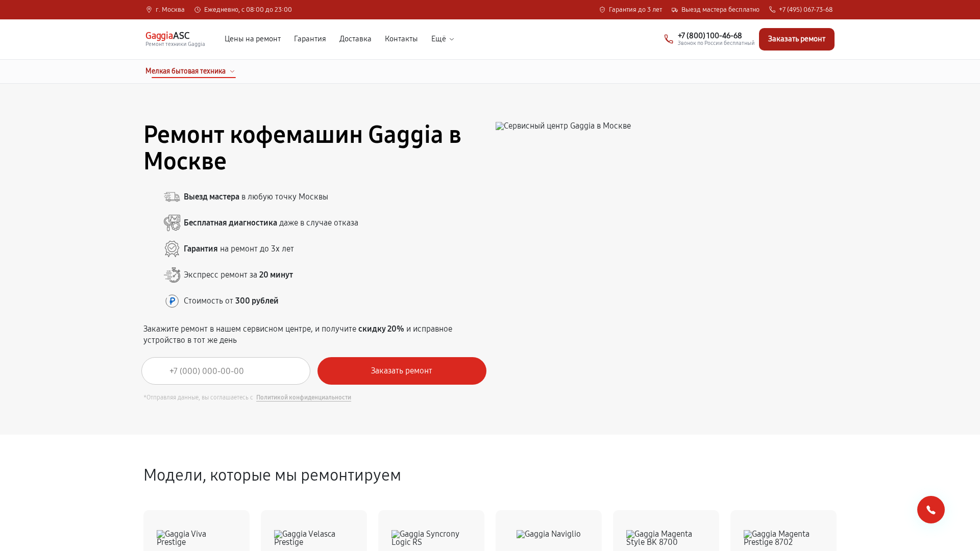This screenshot has width=980, height=551.
Task: Click Сервисный центр Gaggia в Москве image
Action: click(x=563, y=126)
